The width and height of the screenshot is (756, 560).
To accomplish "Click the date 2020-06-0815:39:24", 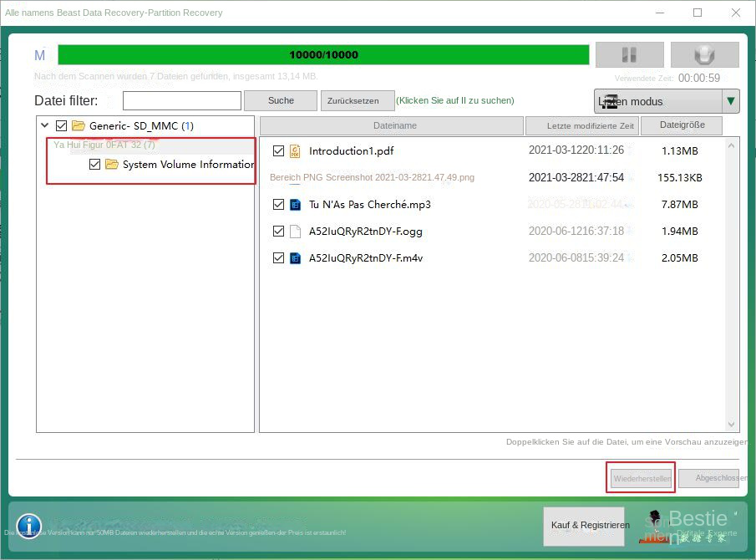I will (x=576, y=257).
